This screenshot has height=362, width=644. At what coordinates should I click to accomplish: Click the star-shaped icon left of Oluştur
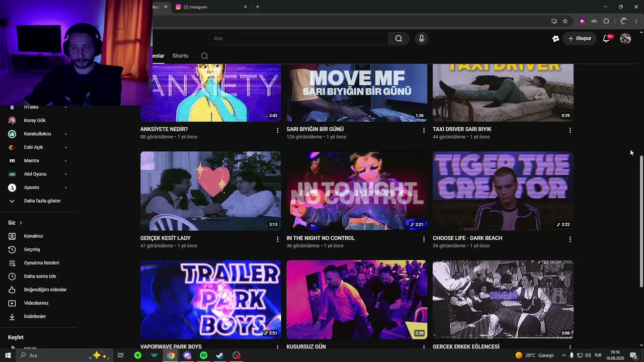pyautogui.click(x=555, y=38)
